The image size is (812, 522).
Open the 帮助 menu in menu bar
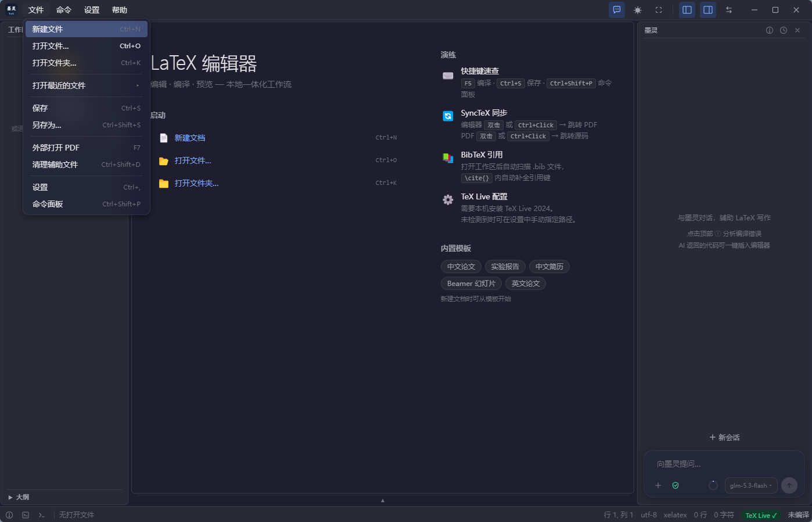120,10
